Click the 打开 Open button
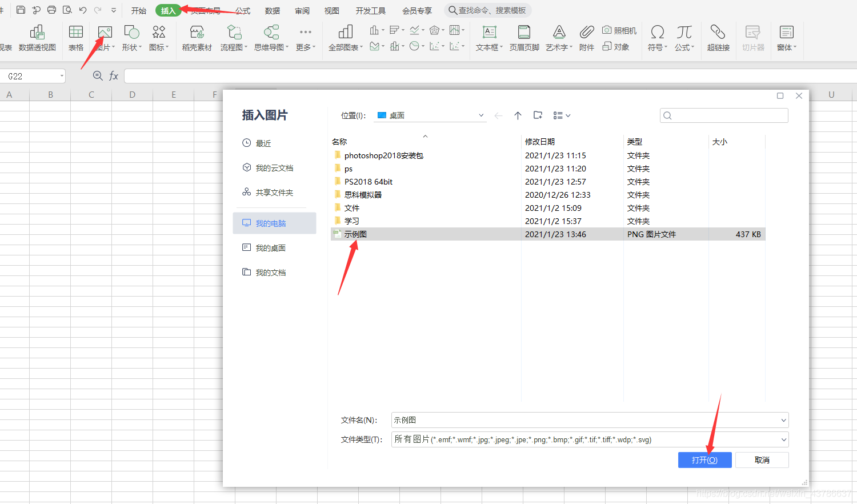857x504 pixels. 704,460
